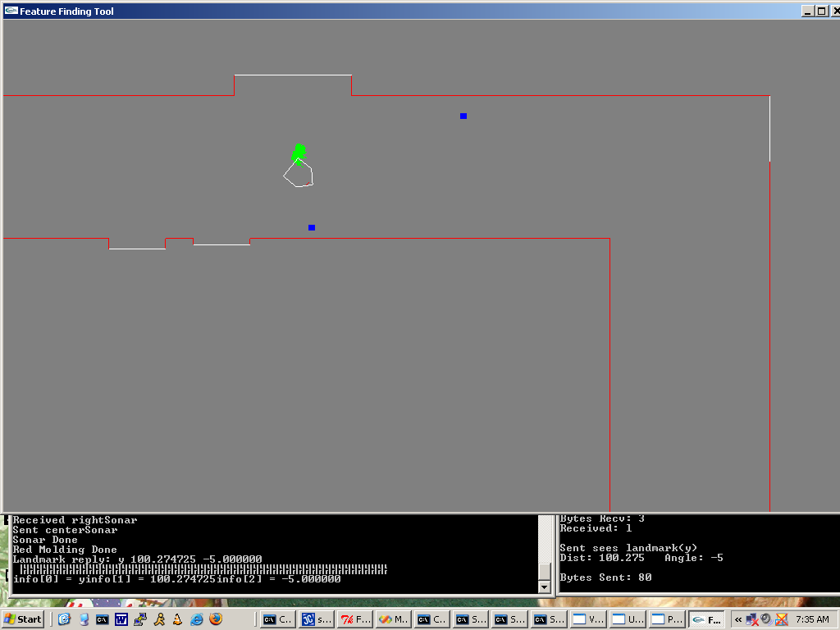Click the 'Red Molding Done' console line

(x=65, y=549)
